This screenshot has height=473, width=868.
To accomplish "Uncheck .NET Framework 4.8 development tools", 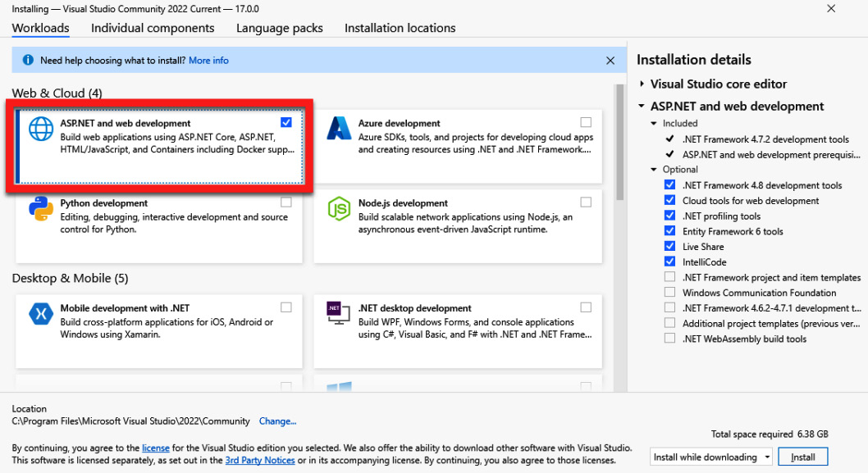I will tap(669, 184).
